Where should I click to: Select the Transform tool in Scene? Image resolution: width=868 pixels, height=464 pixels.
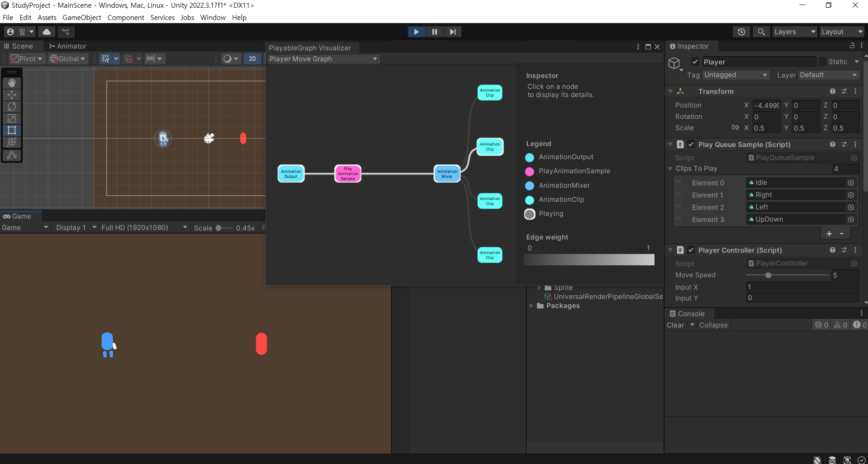click(x=12, y=142)
